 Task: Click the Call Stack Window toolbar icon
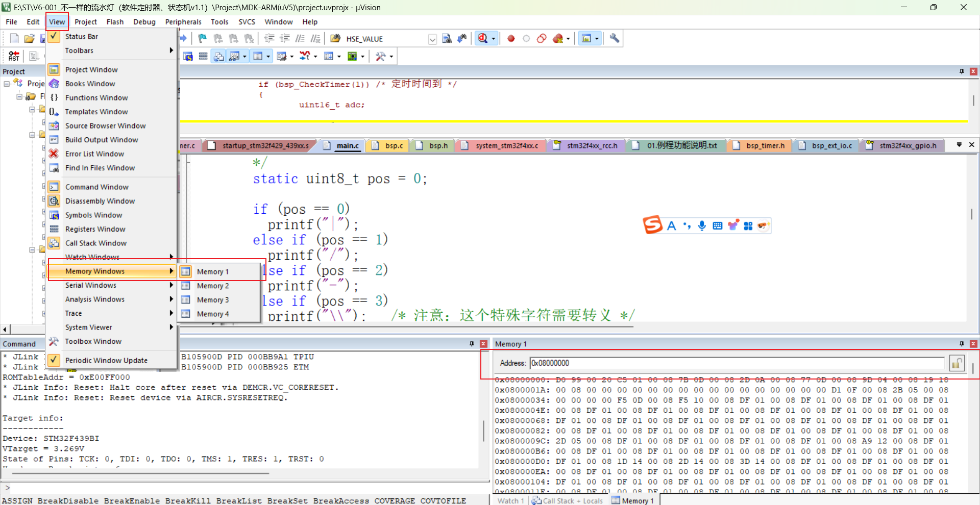[219, 56]
